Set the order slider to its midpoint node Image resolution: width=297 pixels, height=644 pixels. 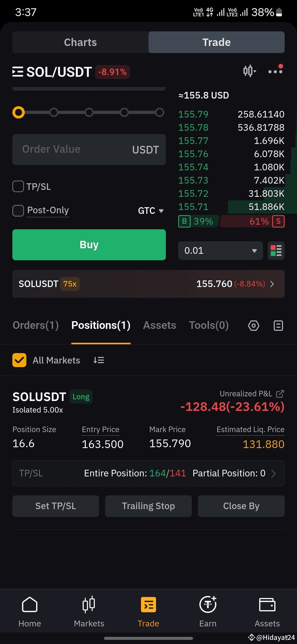[89, 112]
